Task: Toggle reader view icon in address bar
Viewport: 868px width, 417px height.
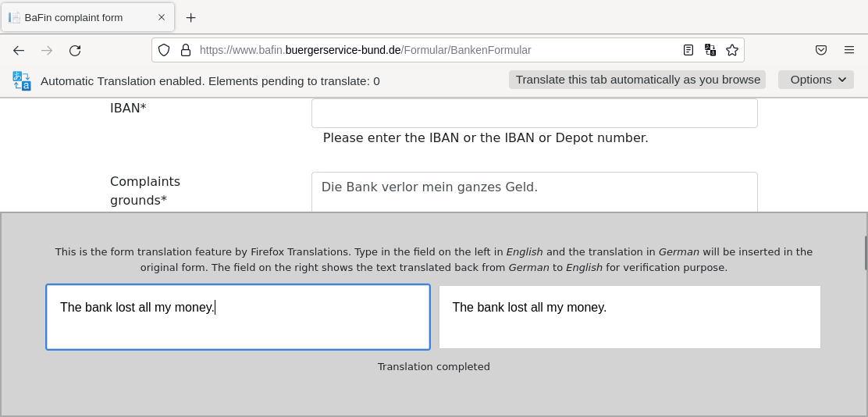Action: click(688, 50)
